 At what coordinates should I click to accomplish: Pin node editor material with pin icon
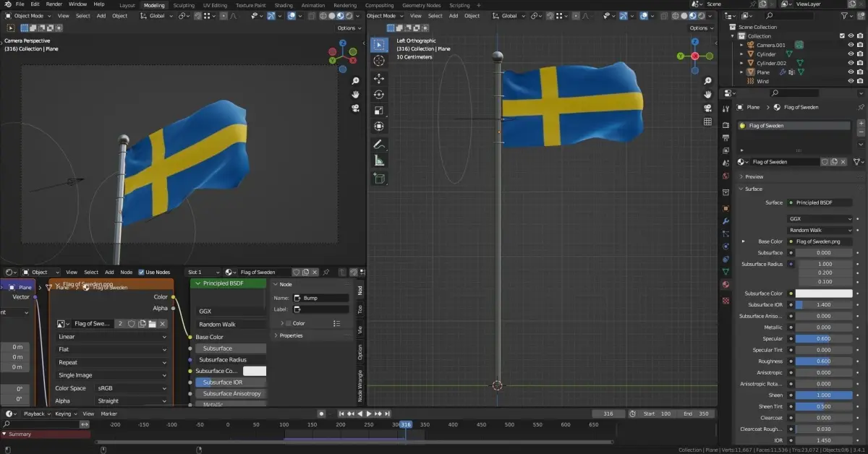pyautogui.click(x=326, y=272)
